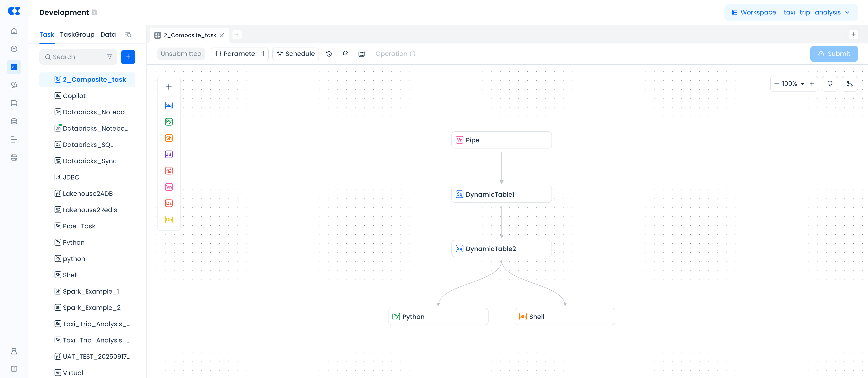
Task: Click the zoom in plus button
Action: [x=812, y=84]
